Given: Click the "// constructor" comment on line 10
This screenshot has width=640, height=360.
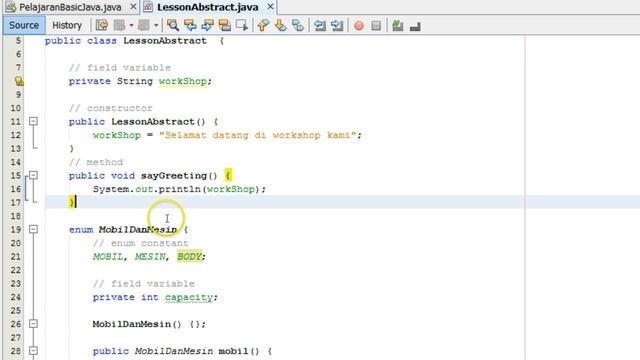Looking at the screenshot, I should pos(111,108).
